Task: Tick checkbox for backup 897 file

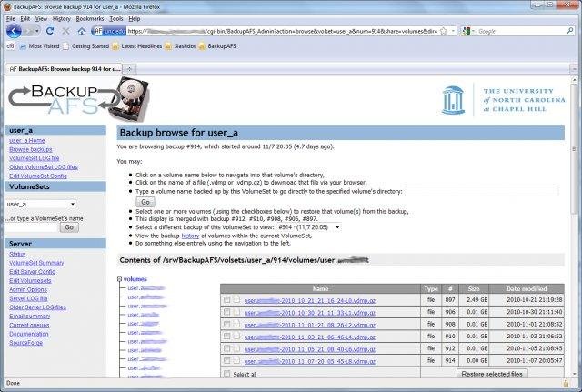Action: pyautogui.click(x=226, y=299)
